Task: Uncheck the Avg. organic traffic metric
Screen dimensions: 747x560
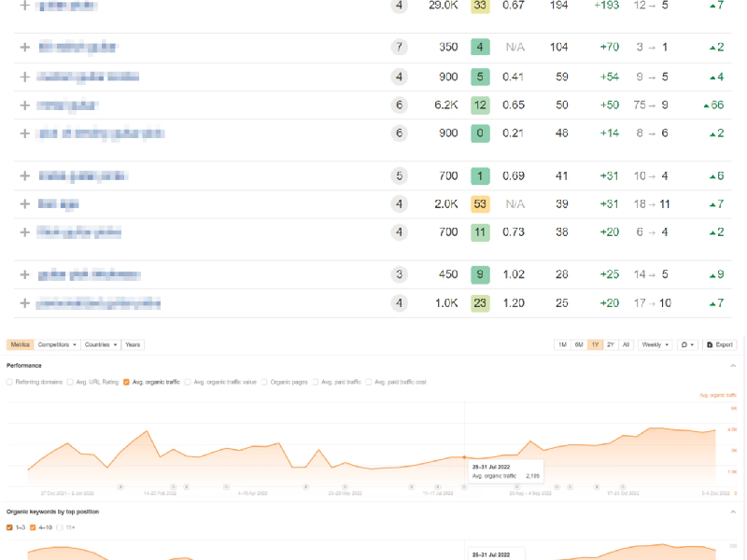Action: 127,382
